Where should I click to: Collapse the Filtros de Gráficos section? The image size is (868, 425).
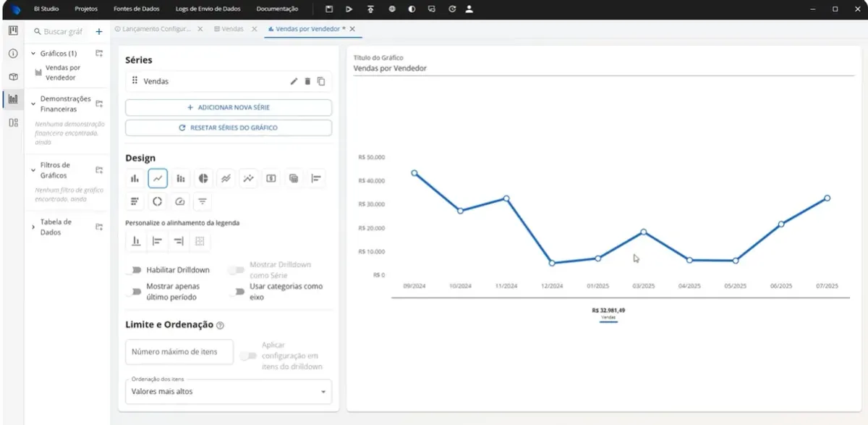click(x=33, y=170)
